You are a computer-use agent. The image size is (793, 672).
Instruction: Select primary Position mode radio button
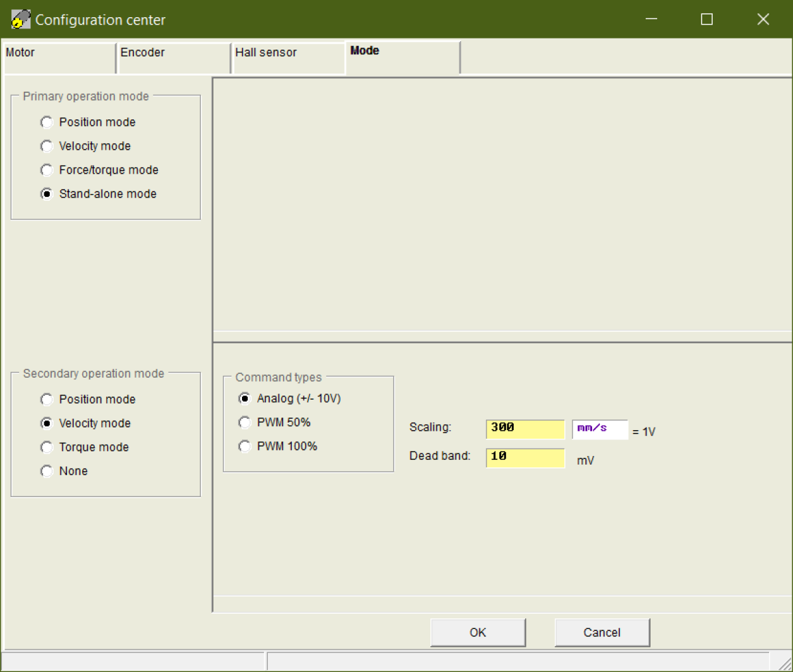46,122
